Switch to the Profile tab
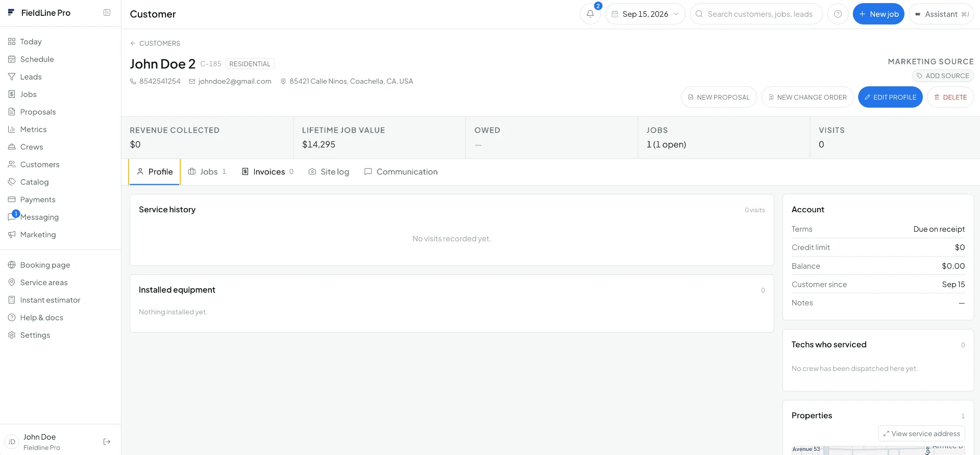The image size is (980, 455). click(x=155, y=172)
